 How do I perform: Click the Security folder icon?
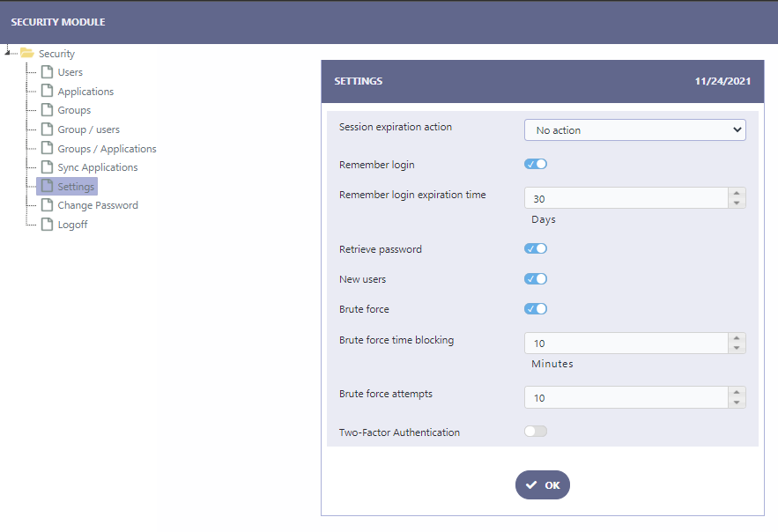[26, 53]
